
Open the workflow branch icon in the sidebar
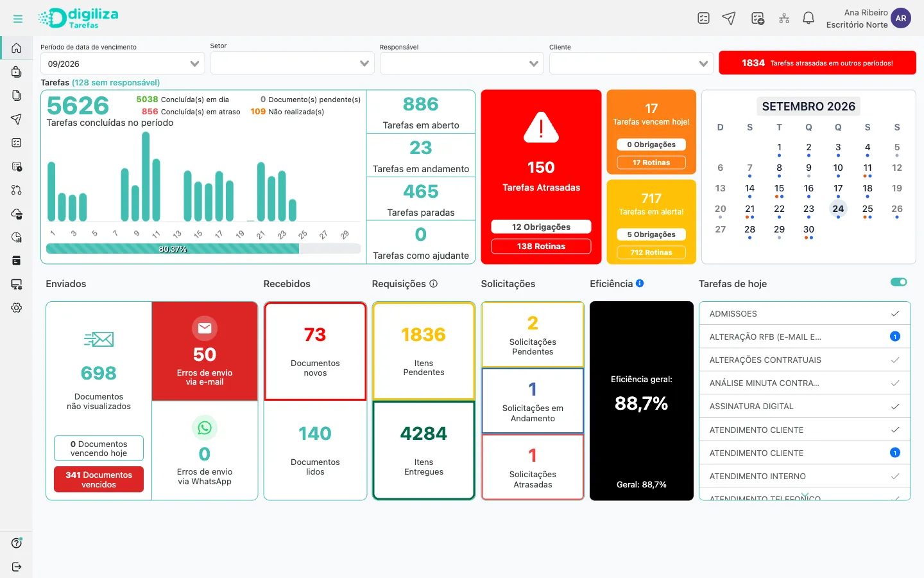(17, 190)
